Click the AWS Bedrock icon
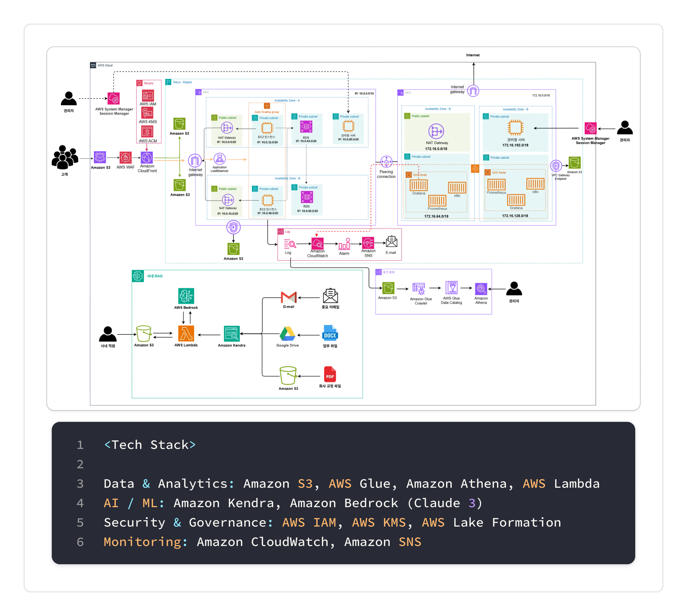This screenshot has height=616, width=687. click(x=186, y=296)
